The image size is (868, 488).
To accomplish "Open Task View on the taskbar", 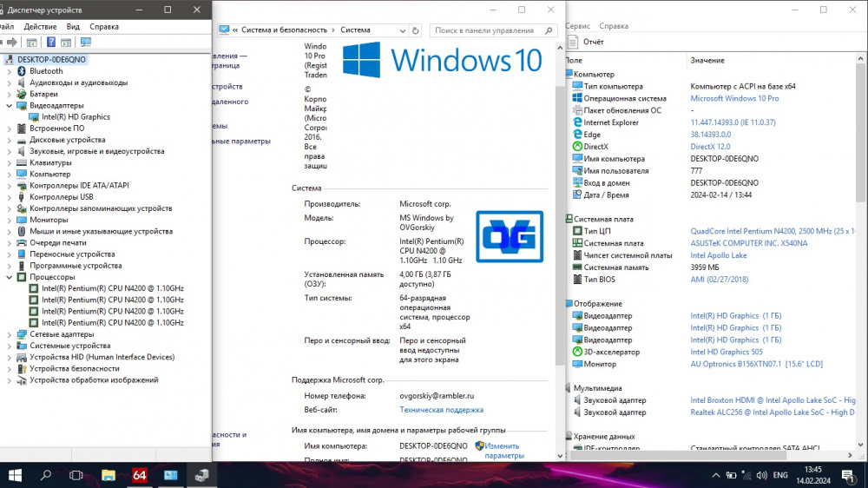I will pyautogui.click(x=76, y=475).
